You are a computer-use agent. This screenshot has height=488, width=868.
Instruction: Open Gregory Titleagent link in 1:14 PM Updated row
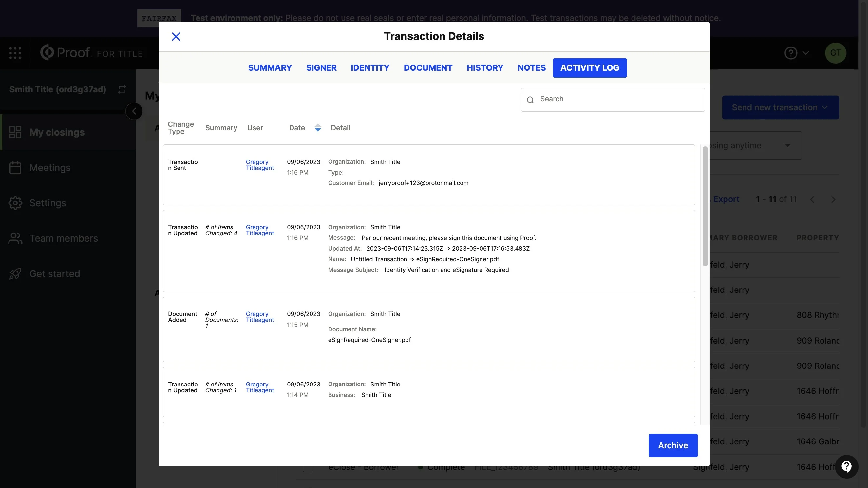260,387
